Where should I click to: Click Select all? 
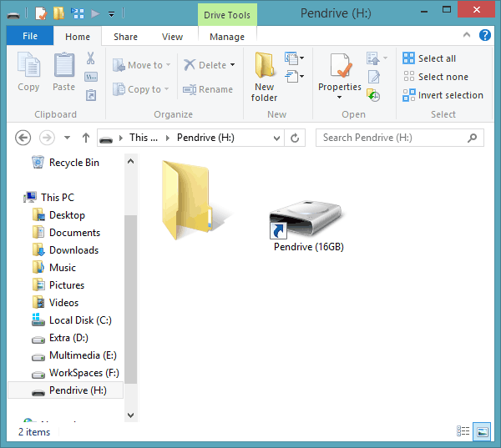pyautogui.click(x=429, y=58)
